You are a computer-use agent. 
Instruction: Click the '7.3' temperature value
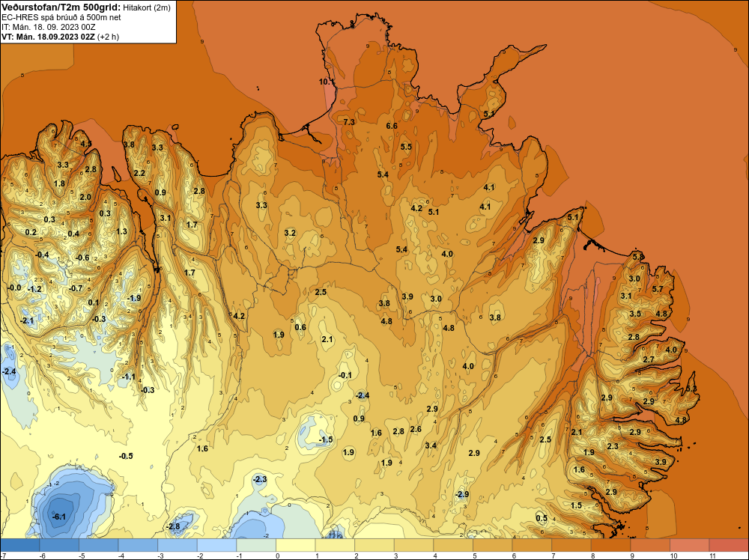pos(349,122)
